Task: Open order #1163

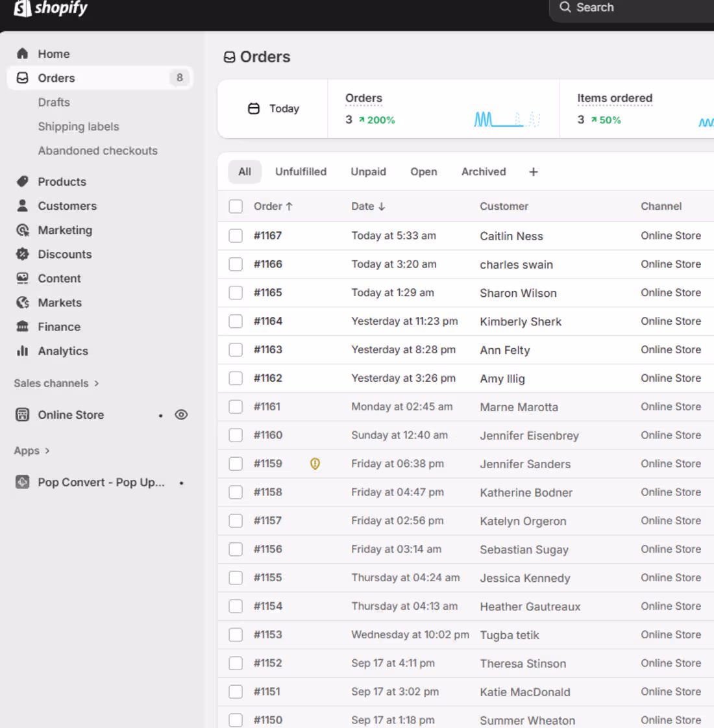Action: (x=267, y=349)
